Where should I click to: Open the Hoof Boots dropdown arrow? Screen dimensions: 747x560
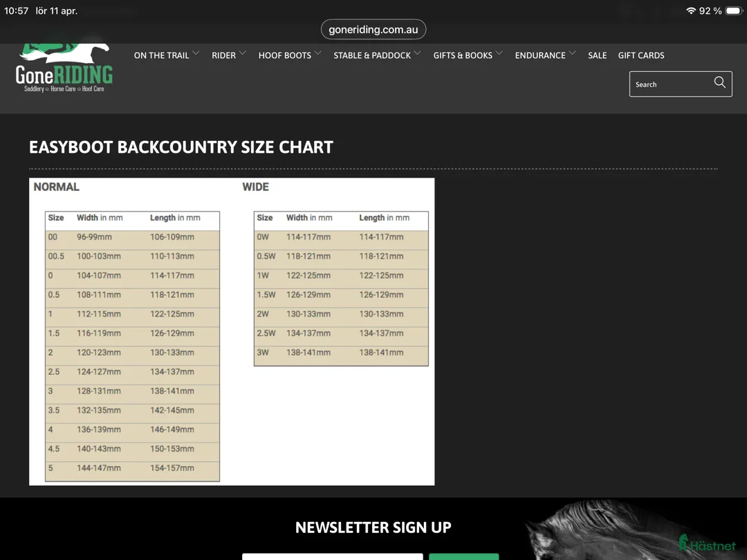pos(317,53)
